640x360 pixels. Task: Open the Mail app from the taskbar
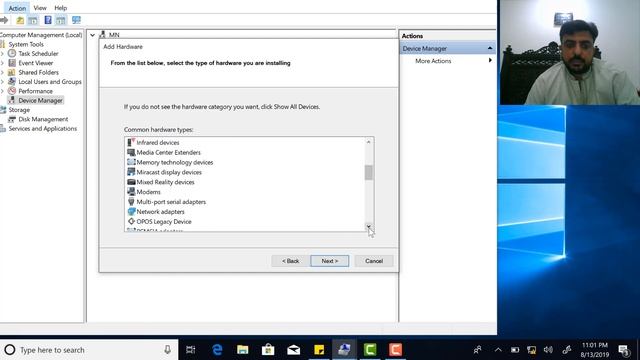click(x=293, y=350)
